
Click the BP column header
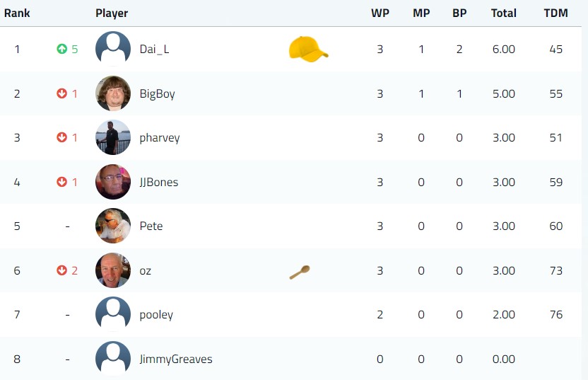coord(459,13)
